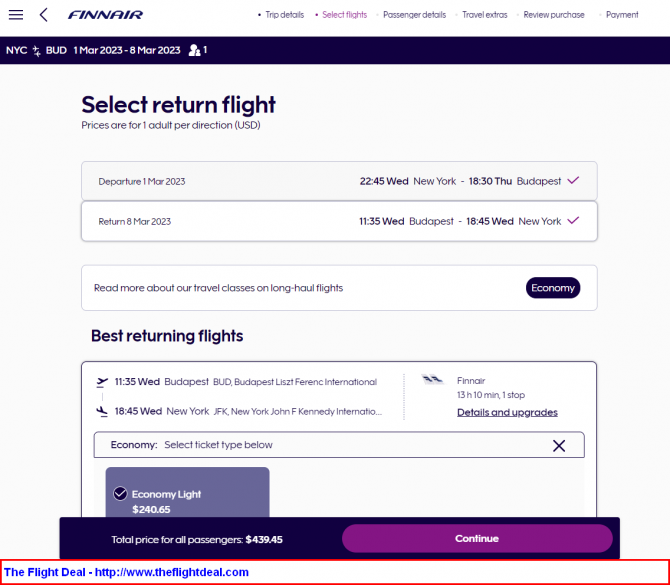Go back using the left chevron arrow

[x=44, y=15]
